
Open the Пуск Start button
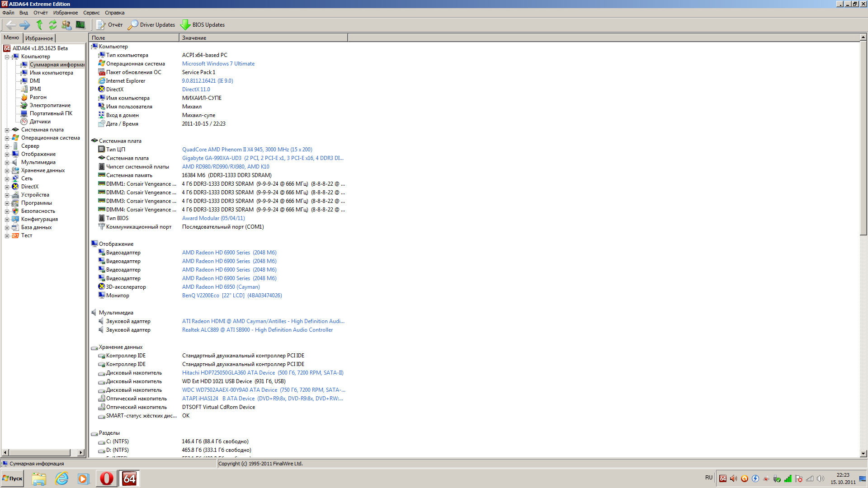[12, 479]
